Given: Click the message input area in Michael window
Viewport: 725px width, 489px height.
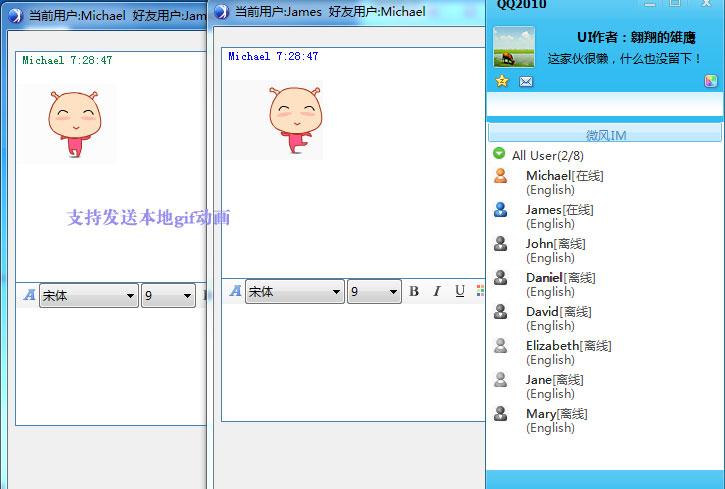Looking at the screenshot, I should coord(111,366).
